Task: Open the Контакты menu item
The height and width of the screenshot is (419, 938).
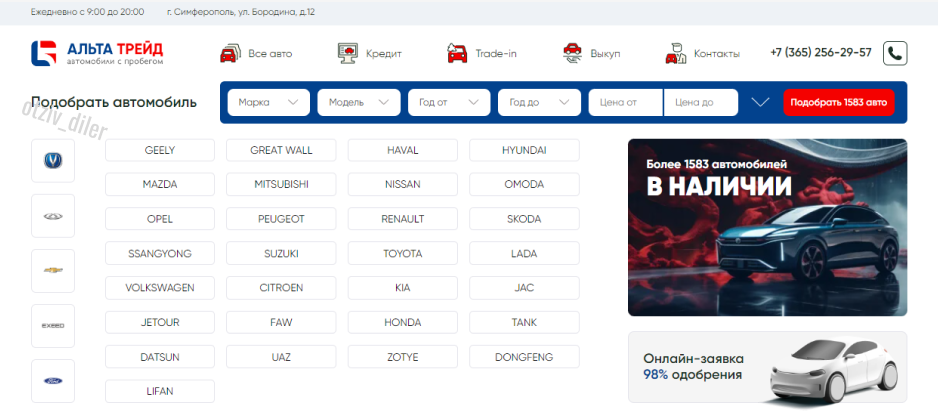Action: [x=717, y=54]
